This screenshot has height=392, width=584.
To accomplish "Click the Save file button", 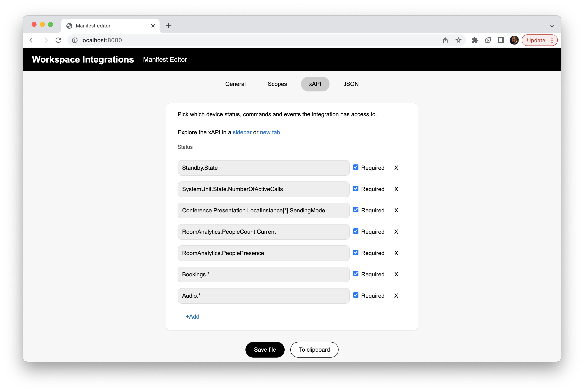I will click(265, 350).
